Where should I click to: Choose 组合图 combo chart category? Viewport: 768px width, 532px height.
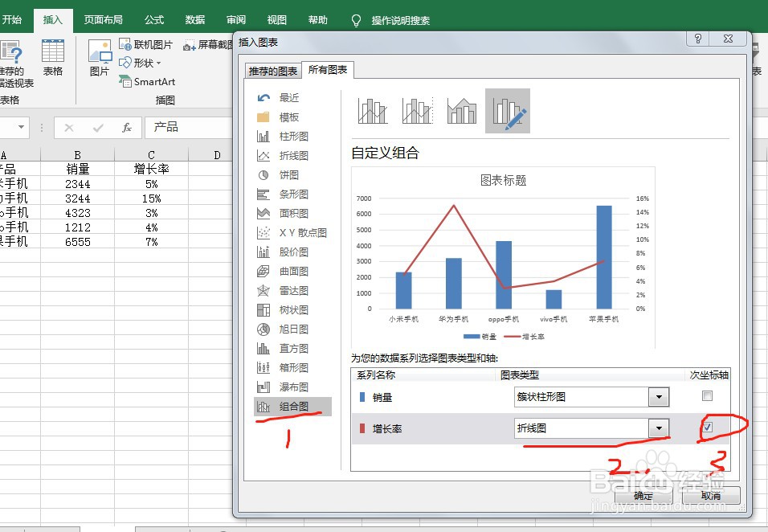tap(292, 406)
